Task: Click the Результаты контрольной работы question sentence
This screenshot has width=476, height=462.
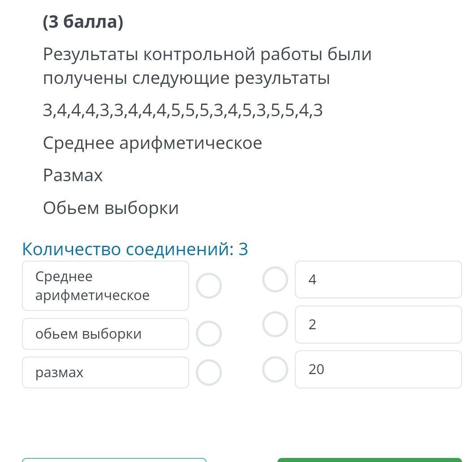Action: 207,66
